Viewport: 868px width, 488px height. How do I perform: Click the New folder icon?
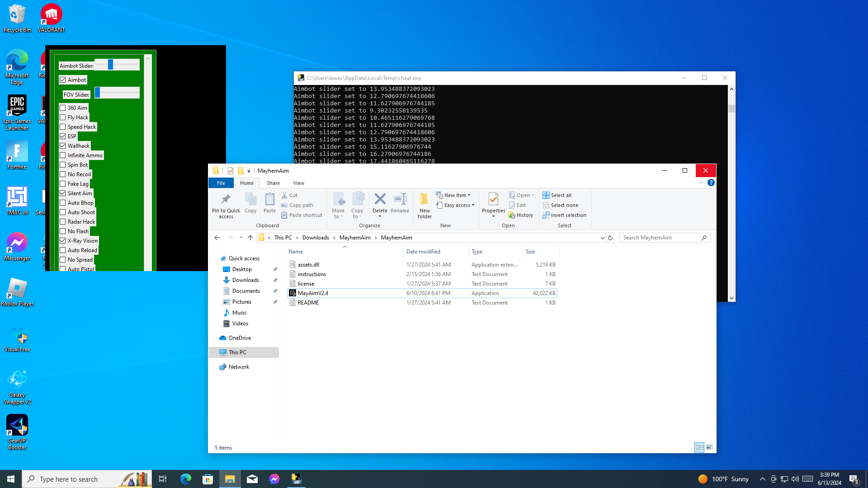pos(424,200)
